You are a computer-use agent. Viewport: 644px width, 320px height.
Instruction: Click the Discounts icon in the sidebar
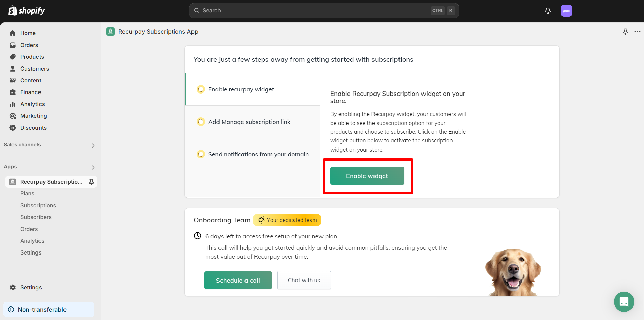click(x=12, y=128)
